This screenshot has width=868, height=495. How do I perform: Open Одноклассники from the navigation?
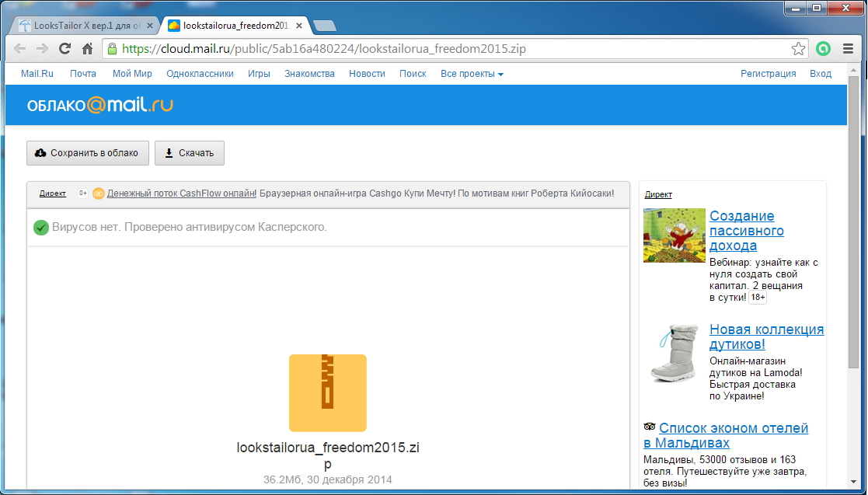click(x=200, y=74)
